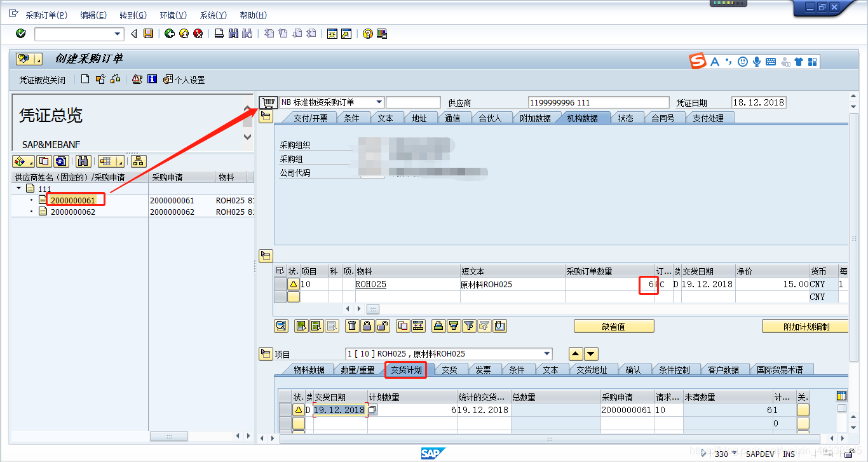Image resolution: width=868 pixels, height=462 pixels.
Task: Click the green checkmark Enter icon
Action: pos(21,34)
